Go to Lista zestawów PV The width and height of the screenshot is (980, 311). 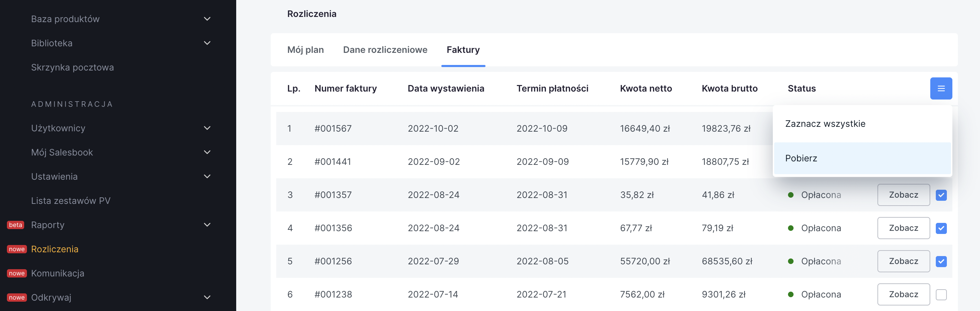click(71, 201)
